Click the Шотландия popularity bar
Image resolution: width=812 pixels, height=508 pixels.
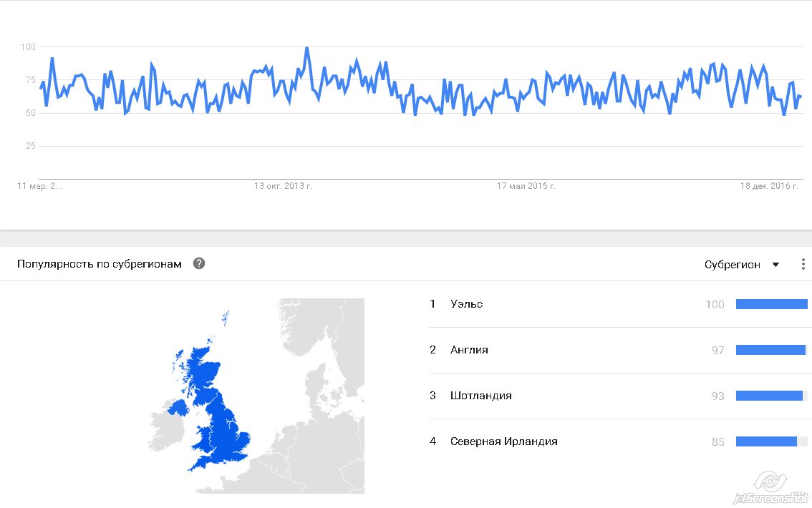click(769, 396)
